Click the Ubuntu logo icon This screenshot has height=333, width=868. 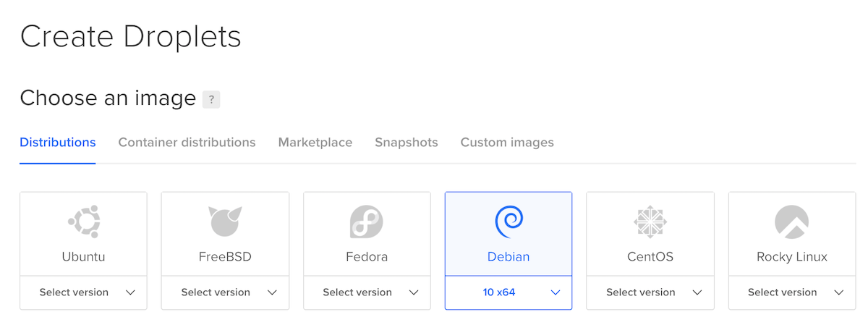point(83,222)
